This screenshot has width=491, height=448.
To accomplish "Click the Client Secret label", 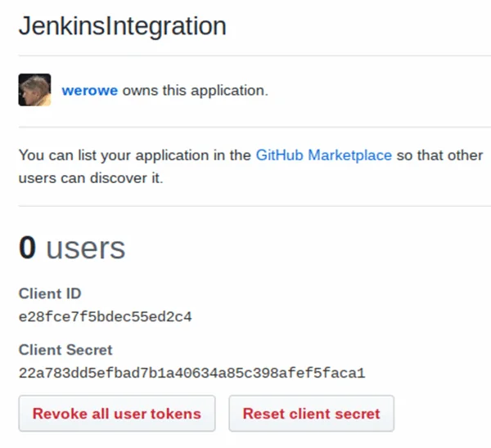I will (65, 350).
